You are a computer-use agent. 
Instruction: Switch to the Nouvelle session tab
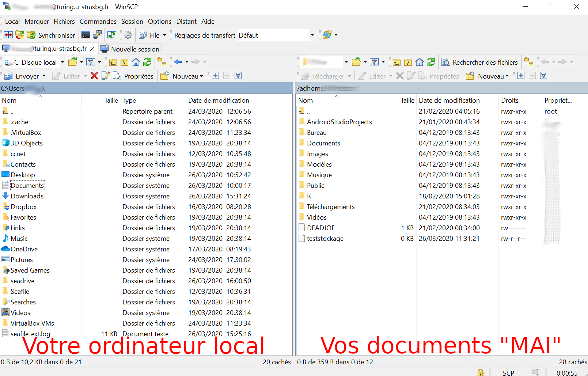click(x=130, y=49)
